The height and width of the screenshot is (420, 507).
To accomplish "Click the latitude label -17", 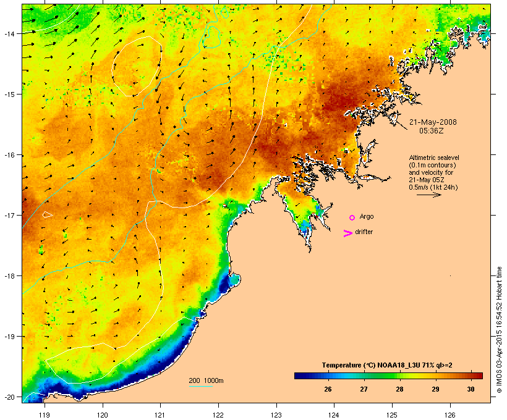I will coord(9,215).
